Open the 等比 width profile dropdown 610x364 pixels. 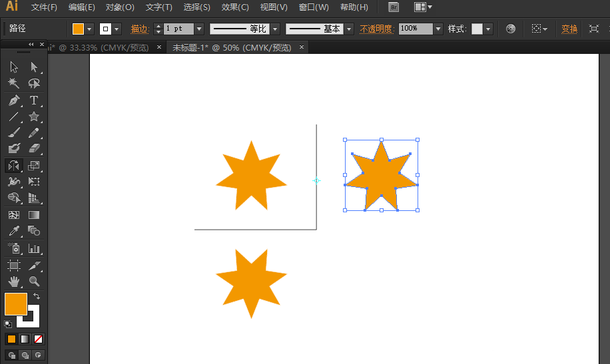tap(276, 29)
